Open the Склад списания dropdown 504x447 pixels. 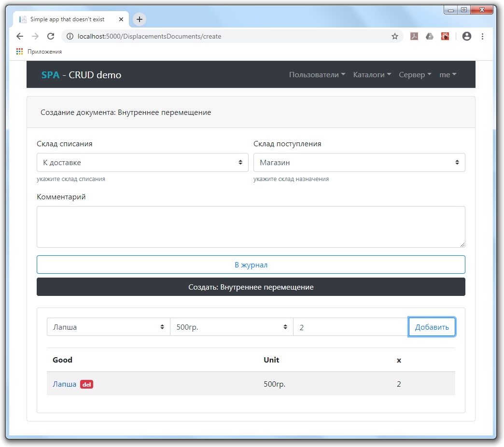142,162
